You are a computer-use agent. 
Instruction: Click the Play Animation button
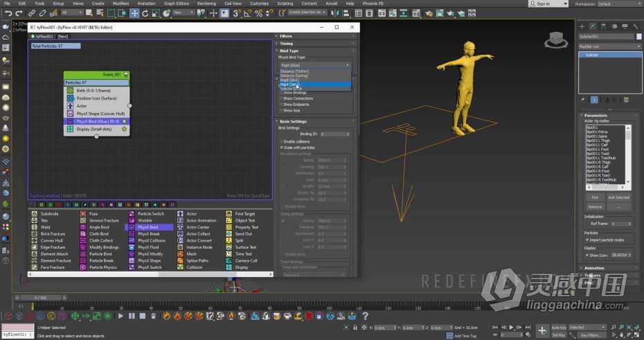pyautogui.click(x=511, y=328)
